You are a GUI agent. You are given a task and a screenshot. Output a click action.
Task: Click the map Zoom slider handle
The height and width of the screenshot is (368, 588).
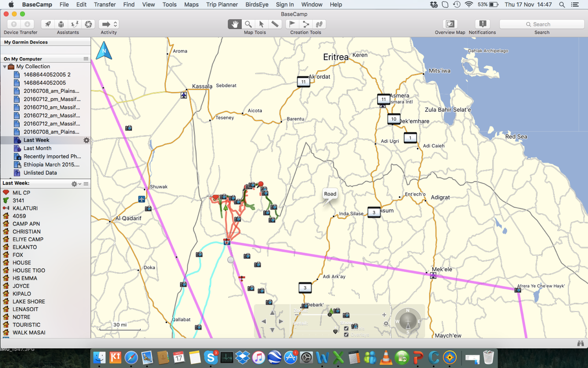coord(329,315)
